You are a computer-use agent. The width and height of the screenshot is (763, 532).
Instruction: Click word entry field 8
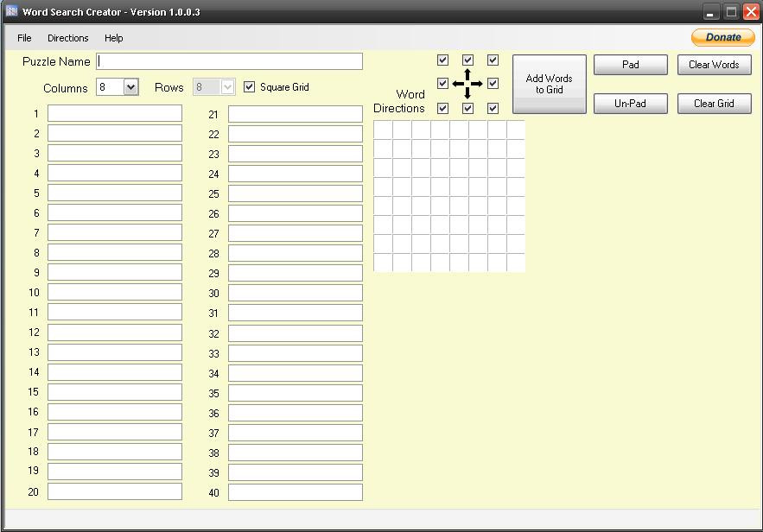click(x=115, y=253)
